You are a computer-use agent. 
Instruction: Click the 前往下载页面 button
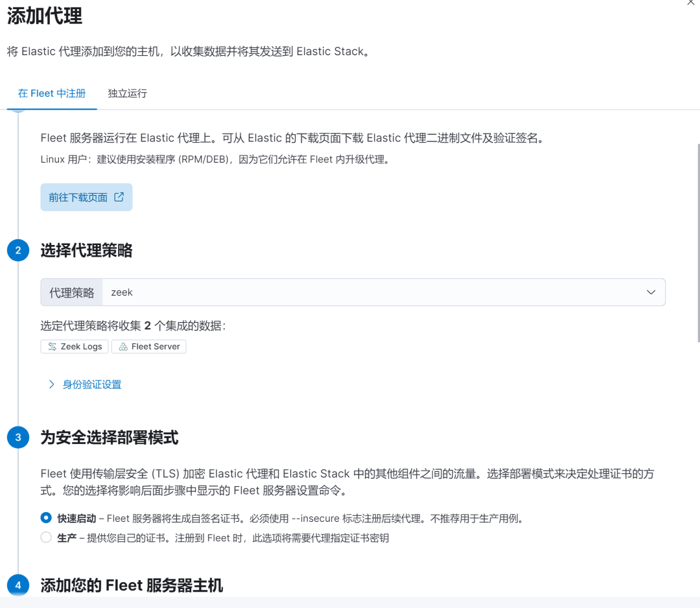[86, 197]
